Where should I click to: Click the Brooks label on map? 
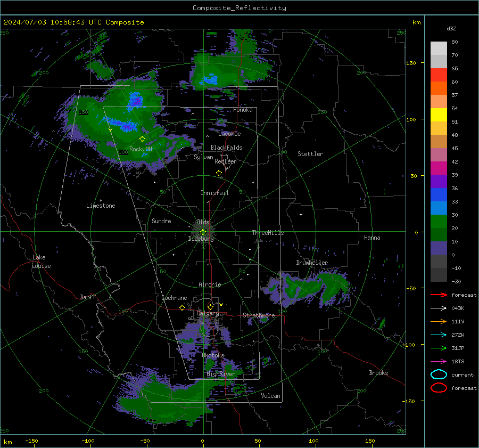(378, 373)
